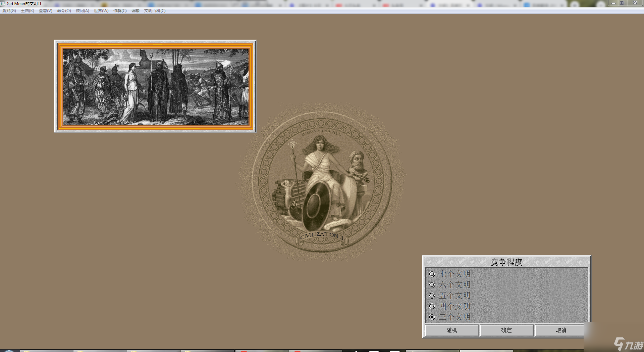The width and height of the screenshot is (644, 352).
Task: Confirm with the 确定 button
Action: click(x=506, y=330)
